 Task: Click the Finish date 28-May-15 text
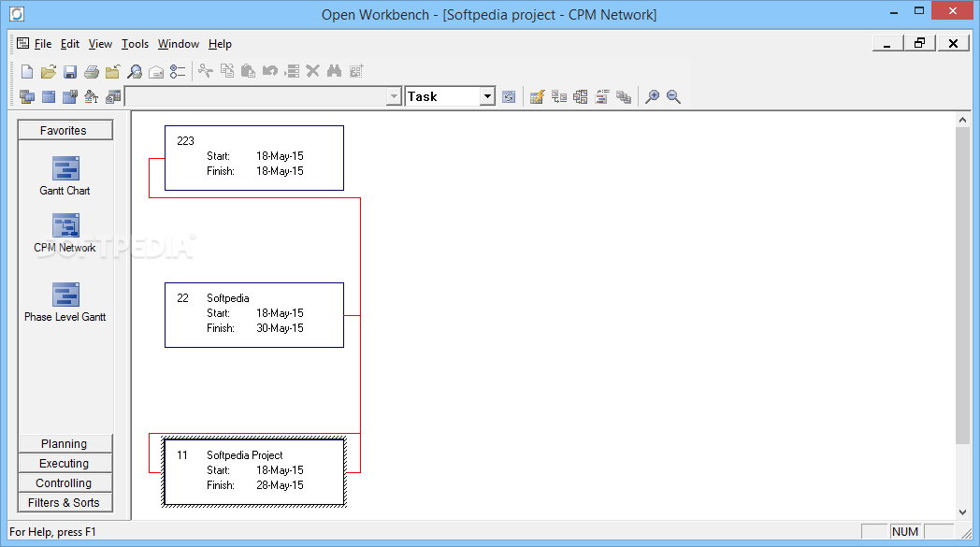280,485
